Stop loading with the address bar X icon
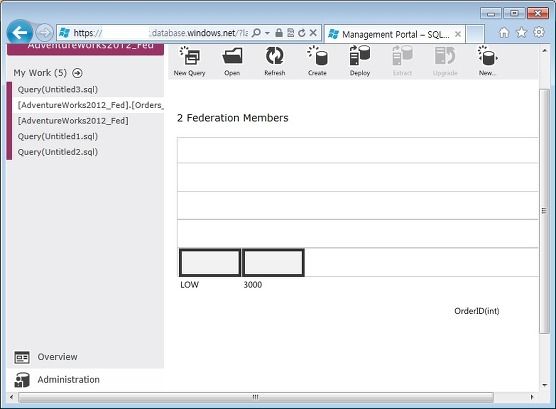 click(x=313, y=33)
